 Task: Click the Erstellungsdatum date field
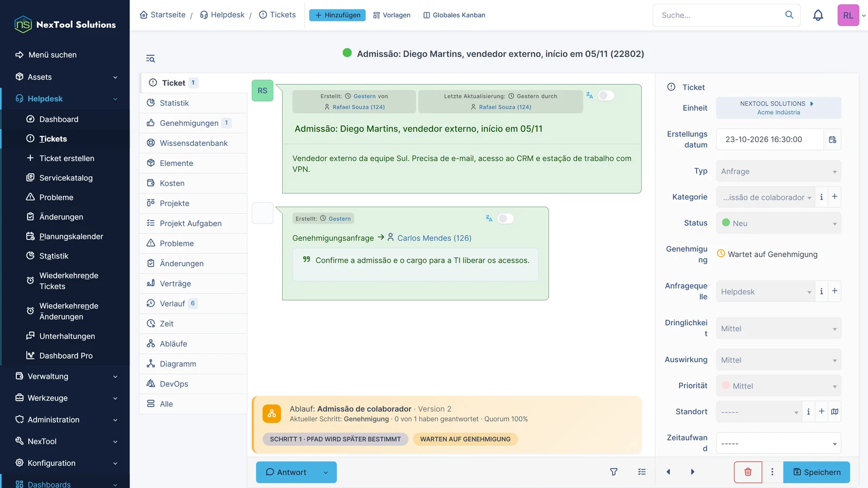(770, 139)
